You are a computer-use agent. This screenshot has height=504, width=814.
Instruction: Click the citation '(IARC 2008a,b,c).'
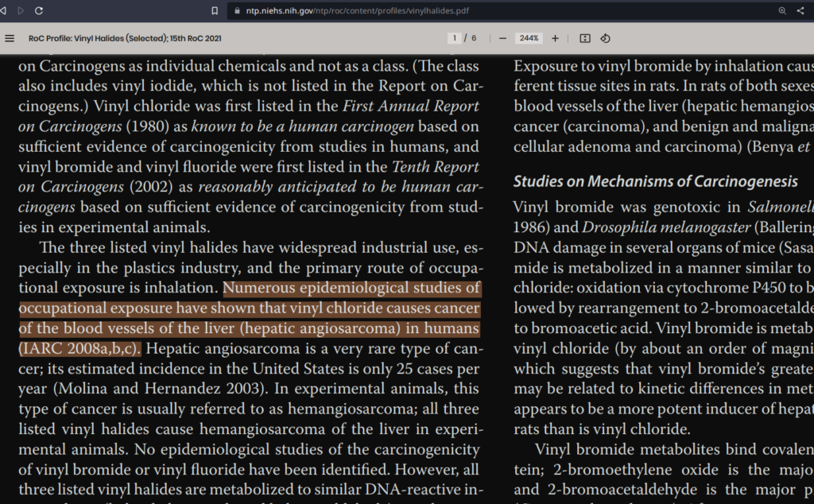click(x=79, y=348)
